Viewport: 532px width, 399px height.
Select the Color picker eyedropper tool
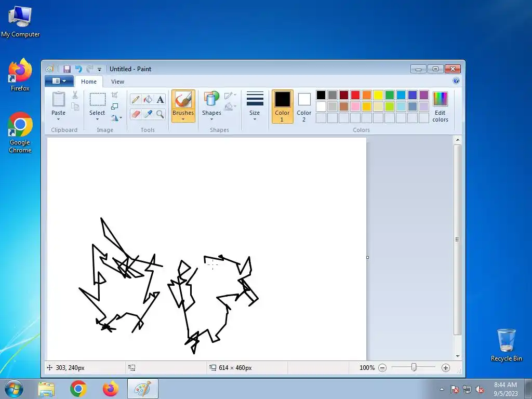click(x=148, y=114)
